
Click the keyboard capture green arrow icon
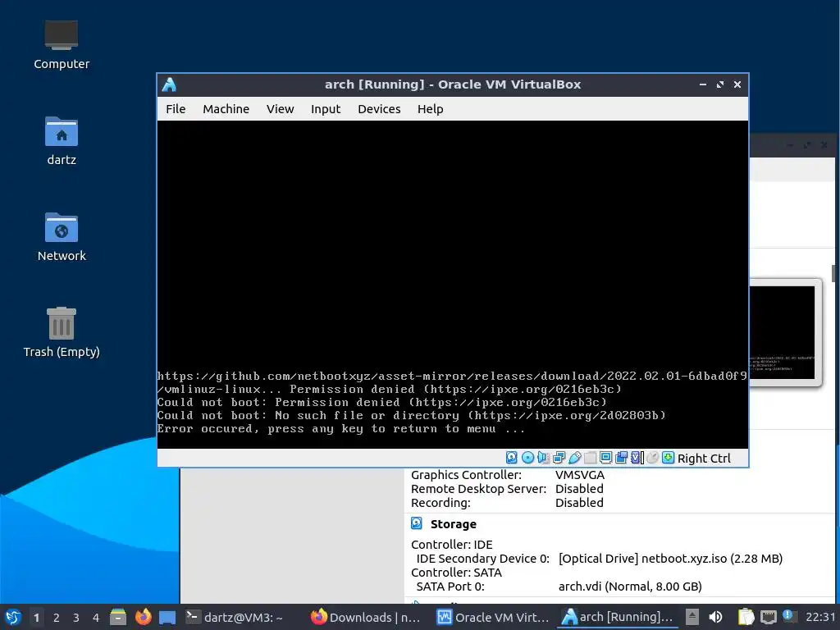[x=668, y=458]
